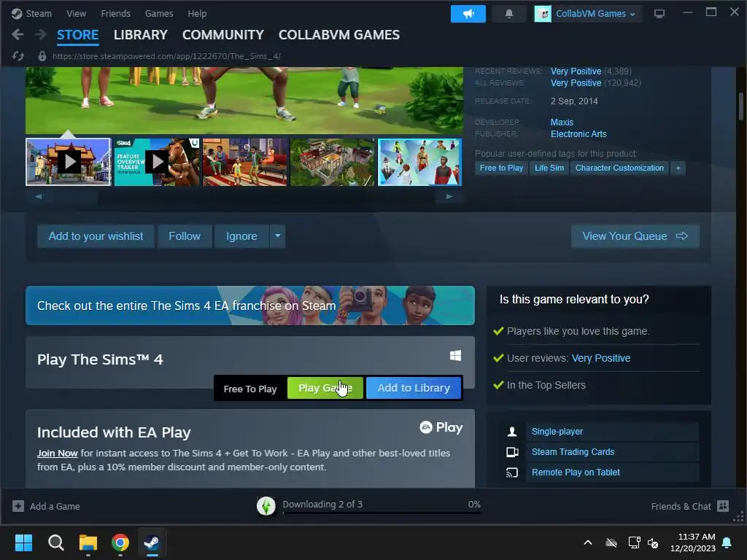Open the Steam Trading Cards link

[573, 452]
